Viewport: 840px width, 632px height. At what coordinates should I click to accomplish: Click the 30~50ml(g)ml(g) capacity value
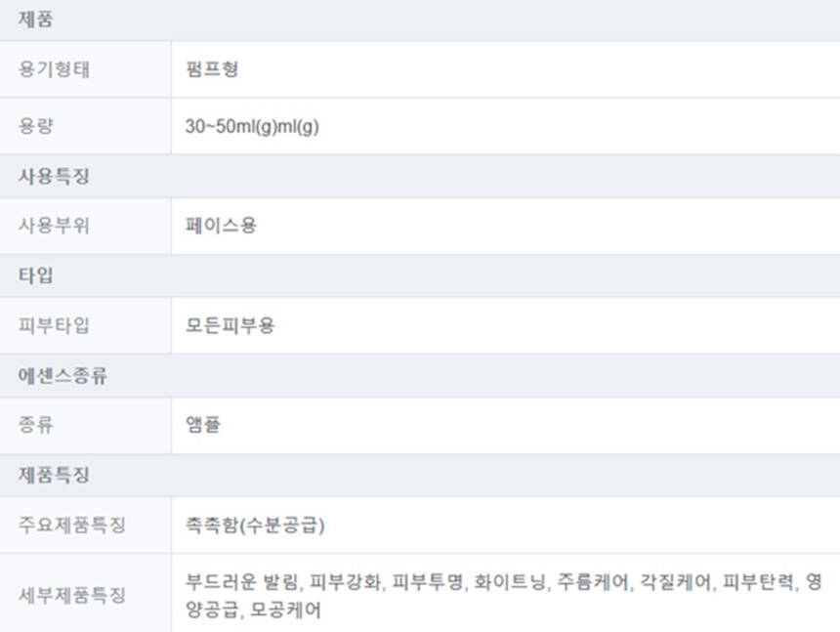point(252,127)
